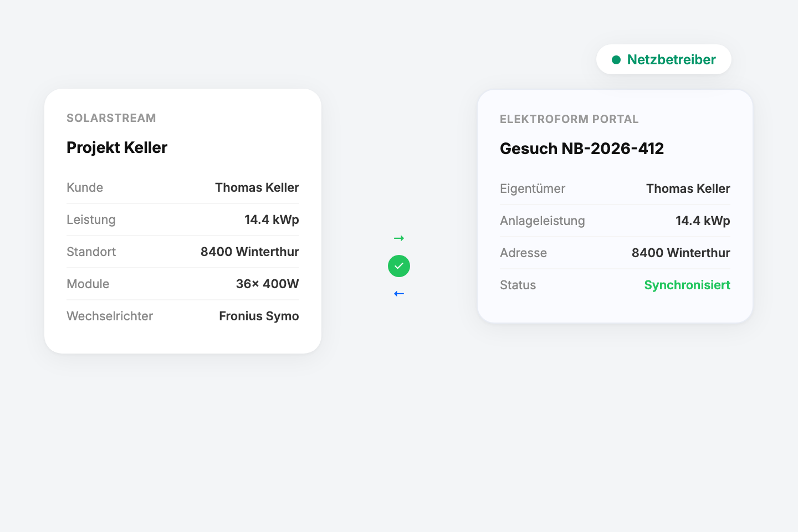Click the Eigentümer value Thomas Keller
Screen dimensions: 798x532
tap(688, 188)
